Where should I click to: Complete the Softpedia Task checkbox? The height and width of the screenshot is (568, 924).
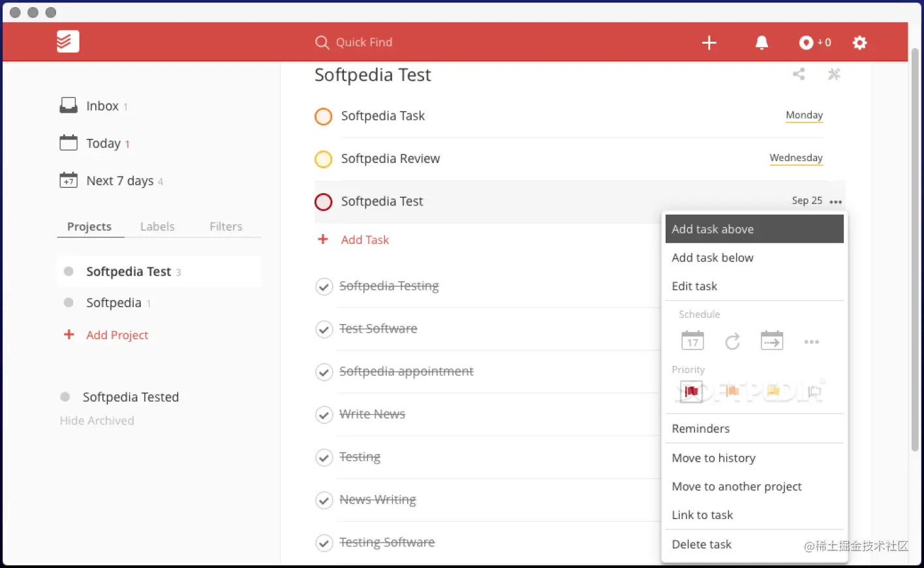(324, 117)
